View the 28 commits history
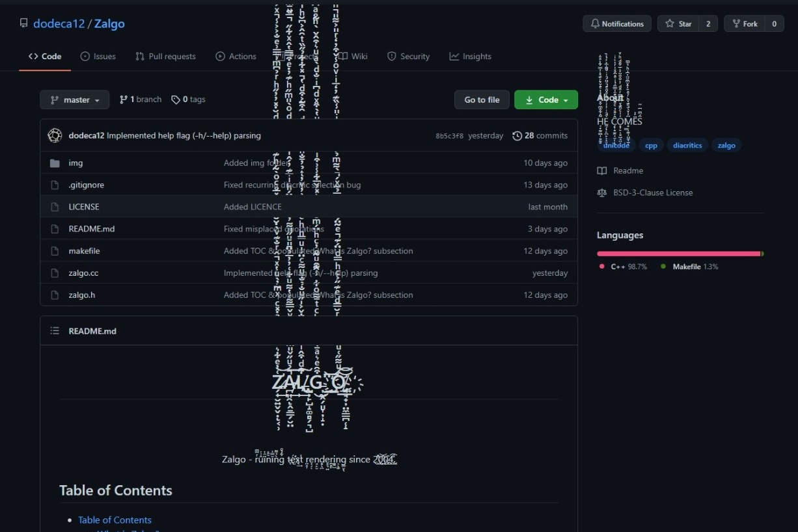Viewport: 798px width, 532px height. (x=540, y=136)
